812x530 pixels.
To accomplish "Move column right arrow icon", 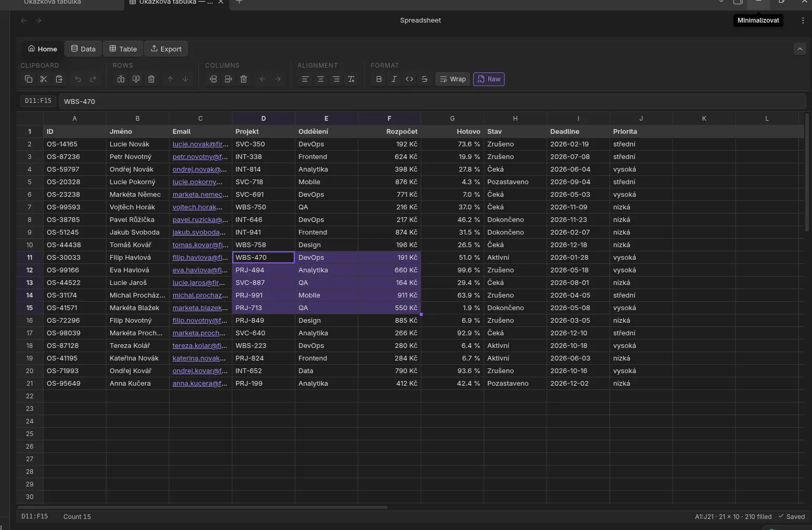I will (277, 79).
